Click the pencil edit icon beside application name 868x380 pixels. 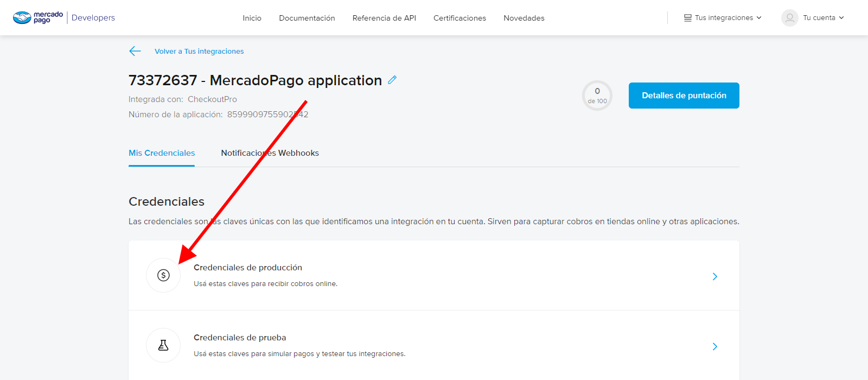pyautogui.click(x=392, y=80)
